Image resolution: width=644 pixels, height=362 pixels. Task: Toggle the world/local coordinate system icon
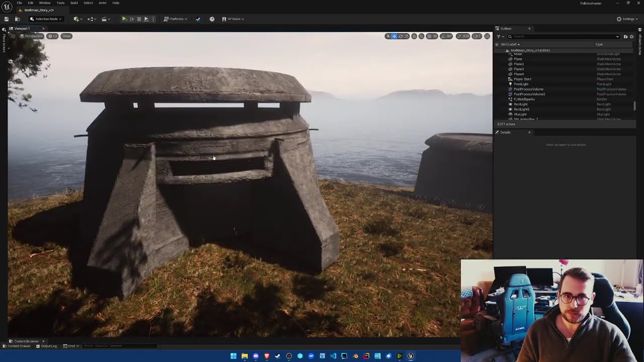coord(414,36)
